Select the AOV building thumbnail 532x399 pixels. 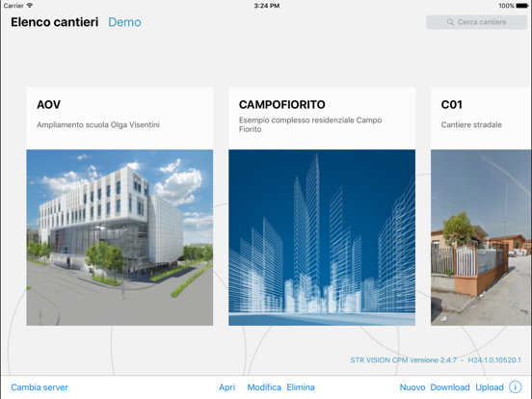click(x=120, y=237)
